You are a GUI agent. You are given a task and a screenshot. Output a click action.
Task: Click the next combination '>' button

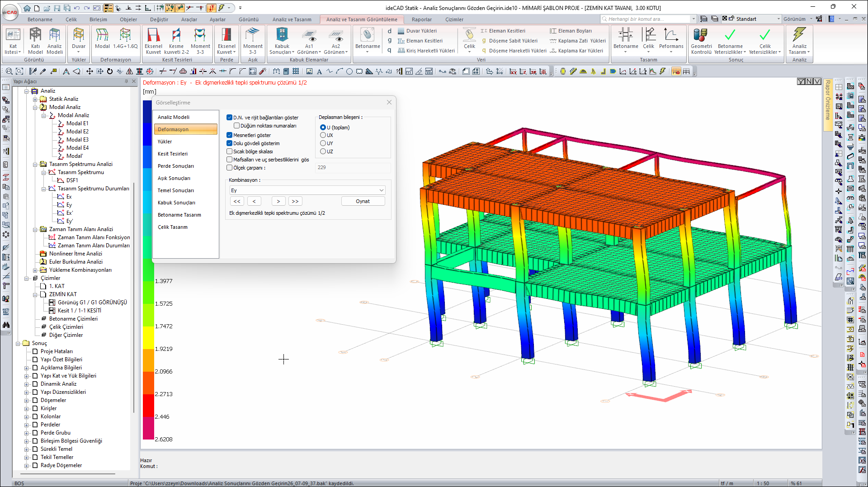(x=278, y=202)
